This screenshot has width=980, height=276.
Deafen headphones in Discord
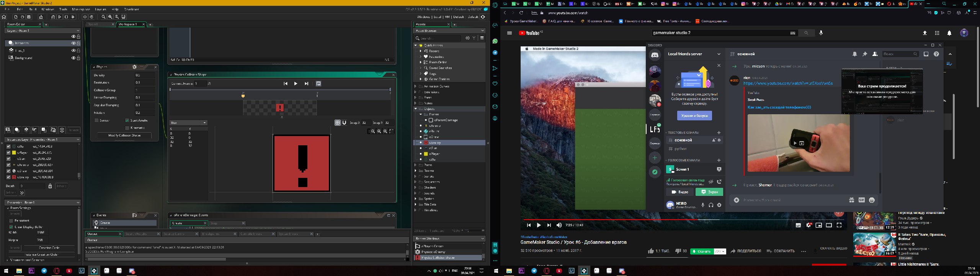click(711, 205)
